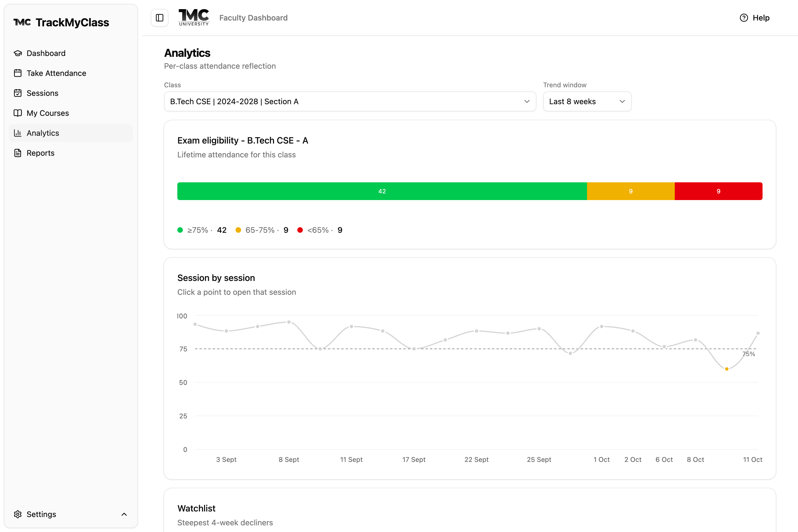798x532 pixels.
Task: Open the 1 Oct session point
Action: pos(602,326)
